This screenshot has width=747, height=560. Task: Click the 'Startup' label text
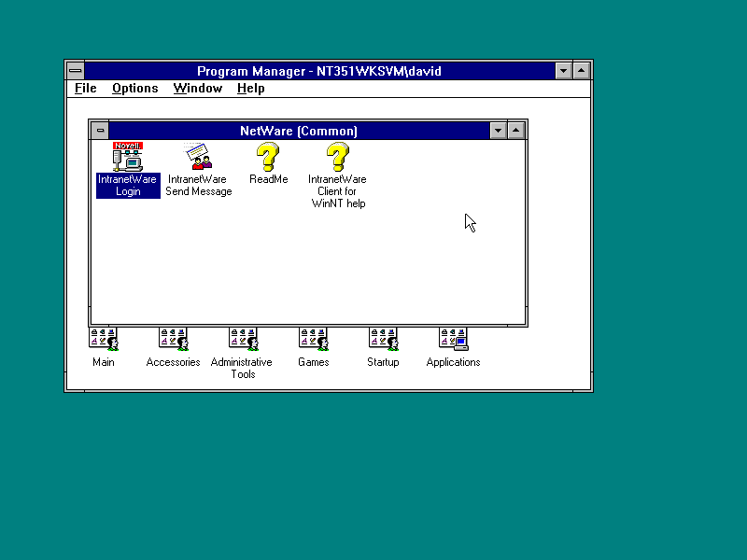point(383,362)
